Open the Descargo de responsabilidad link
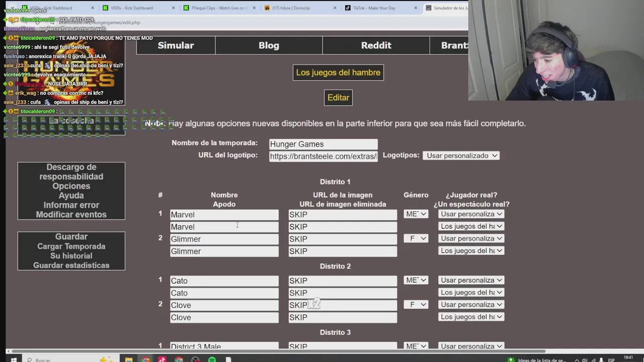 click(x=71, y=172)
